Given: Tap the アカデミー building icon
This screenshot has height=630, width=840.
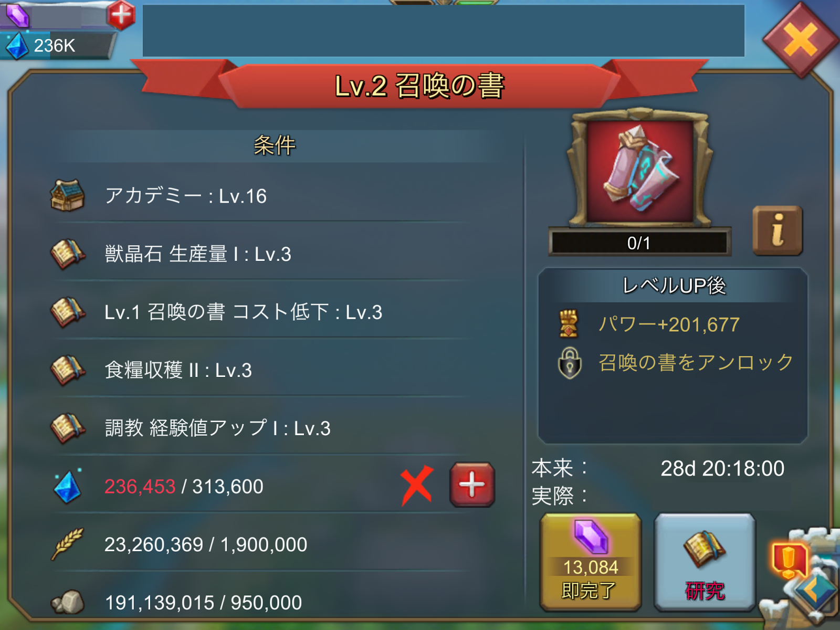Looking at the screenshot, I should pyautogui.click(x=67, y=195).
